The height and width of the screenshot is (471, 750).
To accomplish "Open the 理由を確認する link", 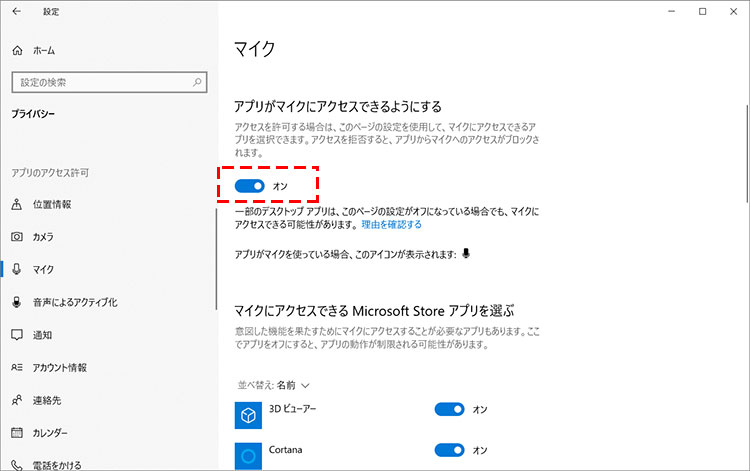I will [x=391, y=225].
